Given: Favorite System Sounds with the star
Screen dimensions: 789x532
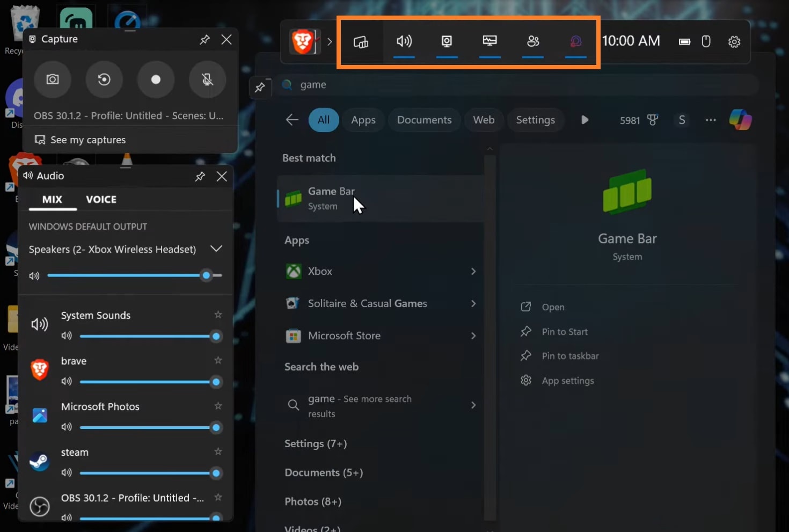Looking at the screenshot, I should [218, 315].
